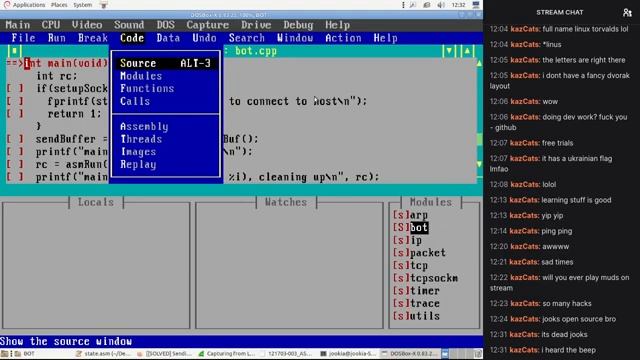Click the Locals panel title
640x360 pixels.
coord(96,202)
